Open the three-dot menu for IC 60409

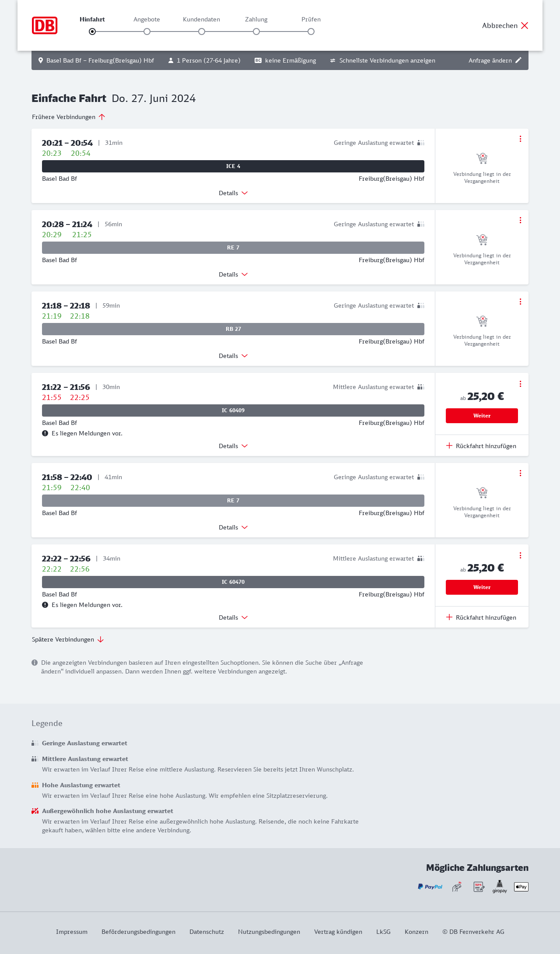520,384
